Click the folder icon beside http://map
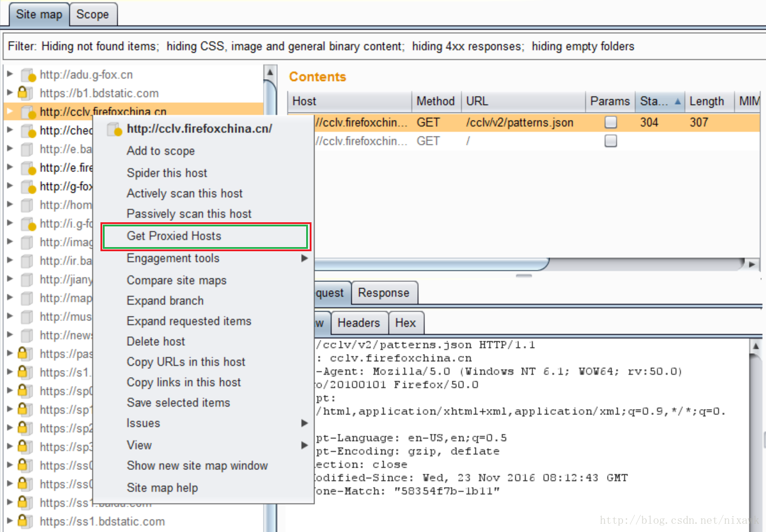 [x=27, y=298]
